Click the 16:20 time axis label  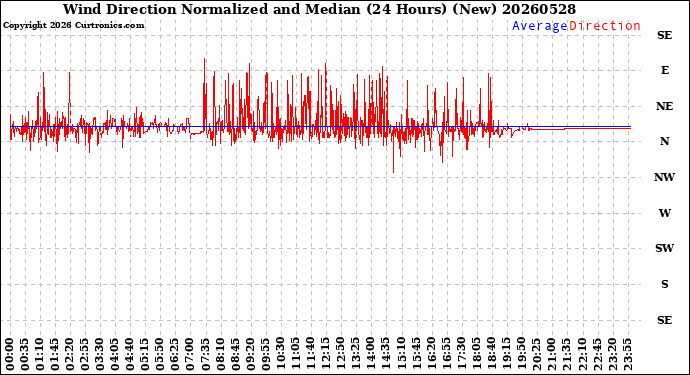click(432, 354)
